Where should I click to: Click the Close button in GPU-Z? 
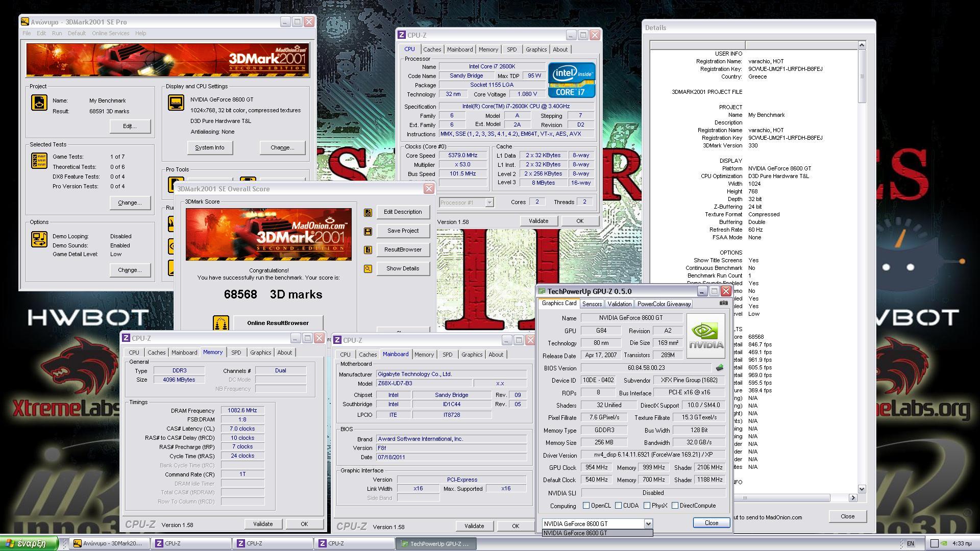tap(712, 523)
